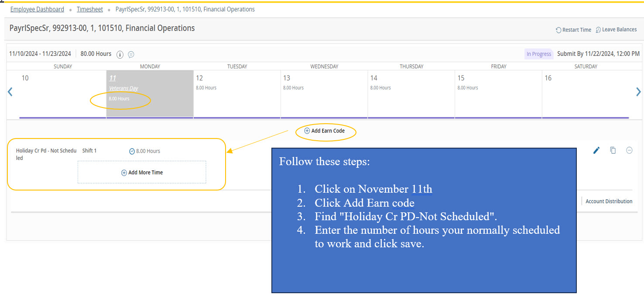Image resolution: width=644 pixels, height=298 pixels.
Task: Select Friday the 15th in calendar
Action: click(x=498, y=94)
